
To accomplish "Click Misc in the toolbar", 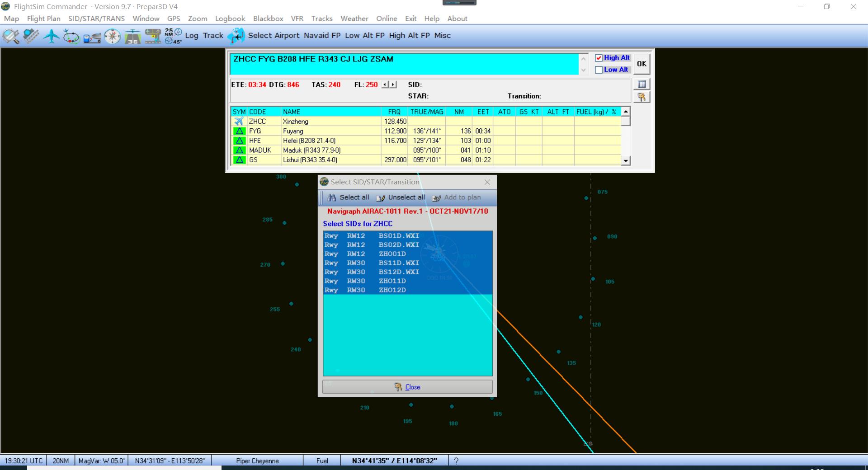I will [x=443, y=35].
